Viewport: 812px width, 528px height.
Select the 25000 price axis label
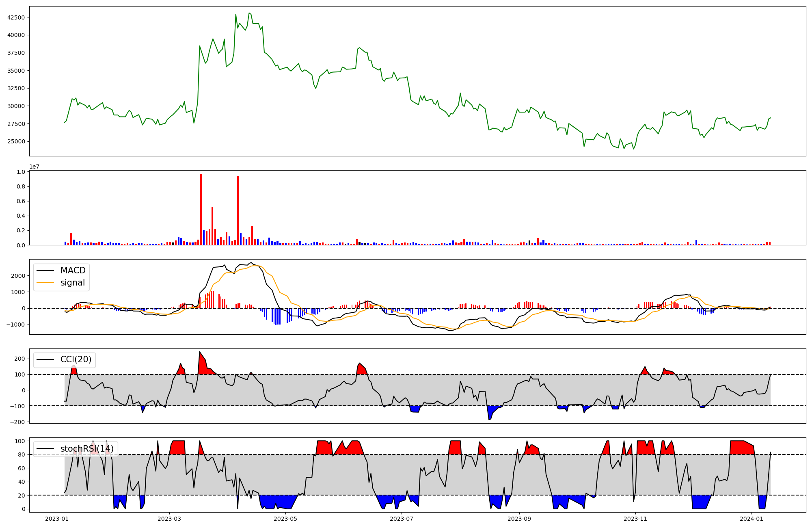coord(17,141)
